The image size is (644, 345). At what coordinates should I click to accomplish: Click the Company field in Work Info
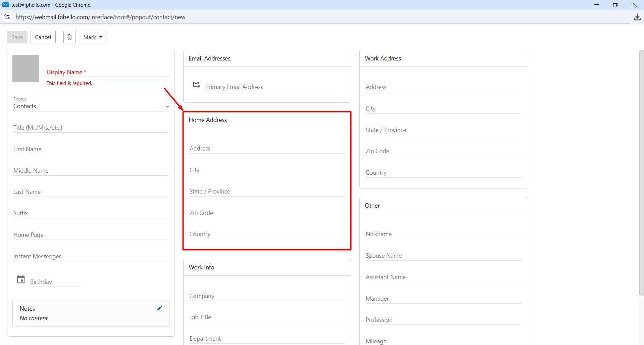pos(267,296)
